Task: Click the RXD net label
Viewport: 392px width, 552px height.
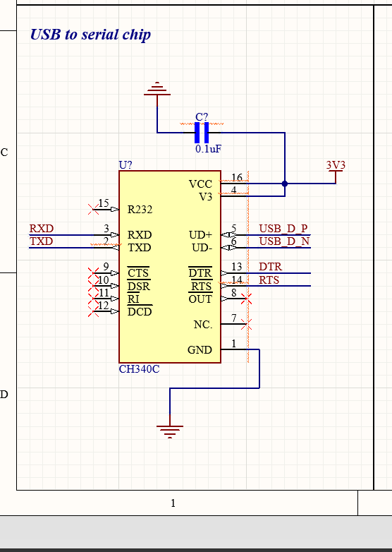Action: click(x=42, y=229)
